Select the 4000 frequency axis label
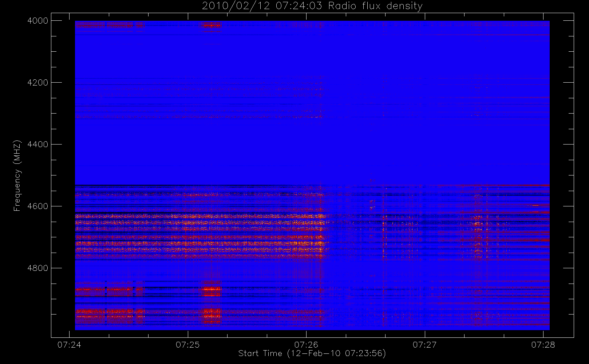 38,21
